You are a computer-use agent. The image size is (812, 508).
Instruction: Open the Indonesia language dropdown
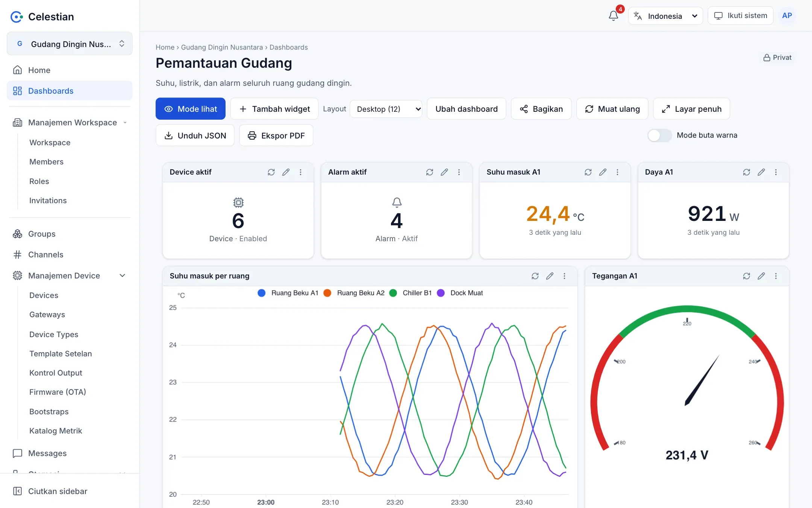(x=665, y=16)
